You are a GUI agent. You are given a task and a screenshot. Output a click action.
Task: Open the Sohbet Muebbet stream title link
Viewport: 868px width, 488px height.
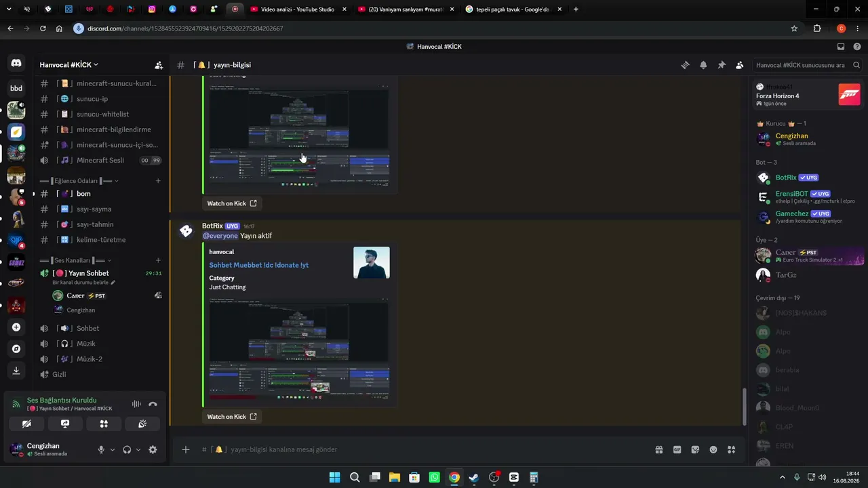point(259,265)
